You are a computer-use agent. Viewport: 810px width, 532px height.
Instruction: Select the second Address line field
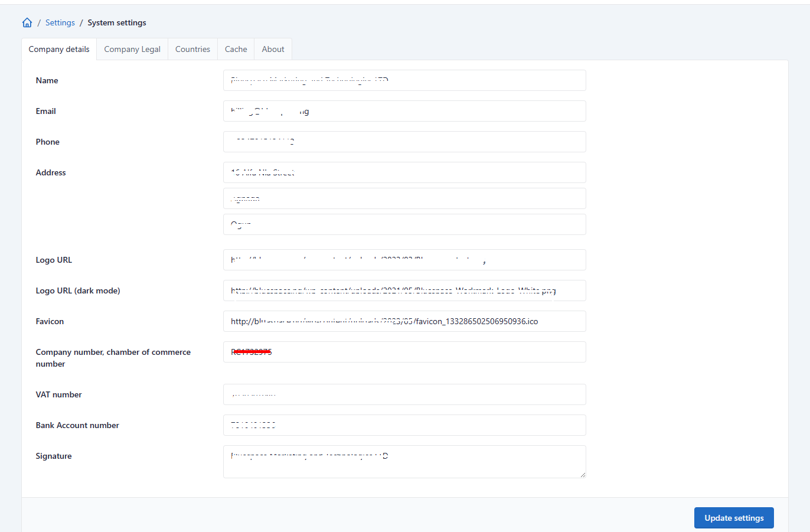(404, 198)
